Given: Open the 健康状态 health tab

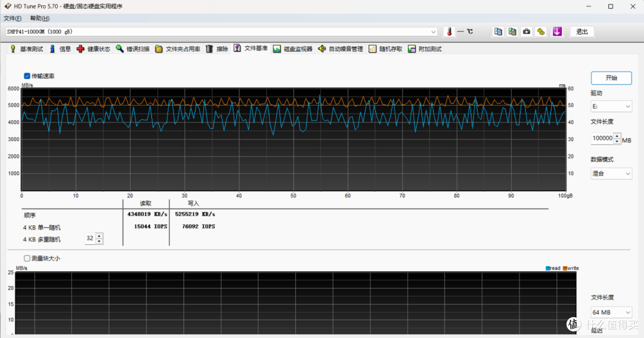Looking at the screenshot, I should (94, 49).
